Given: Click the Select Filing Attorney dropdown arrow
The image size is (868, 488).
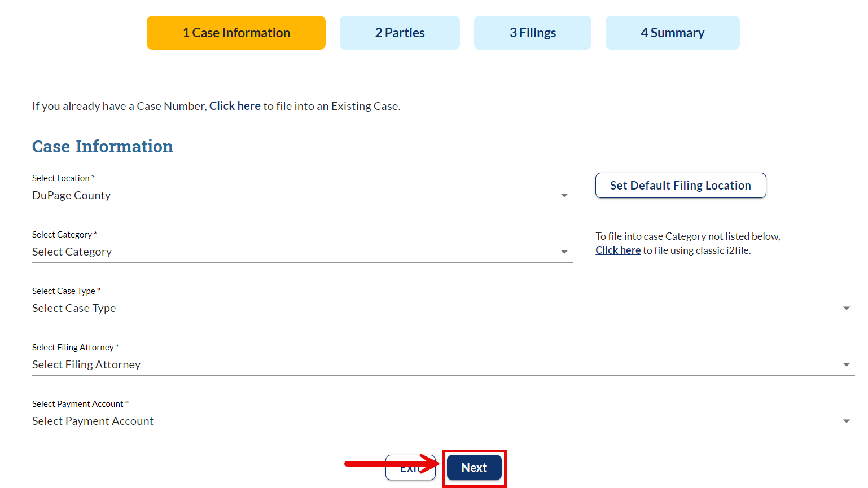Looking at the screenshot, I should click(x=846, y=364).
